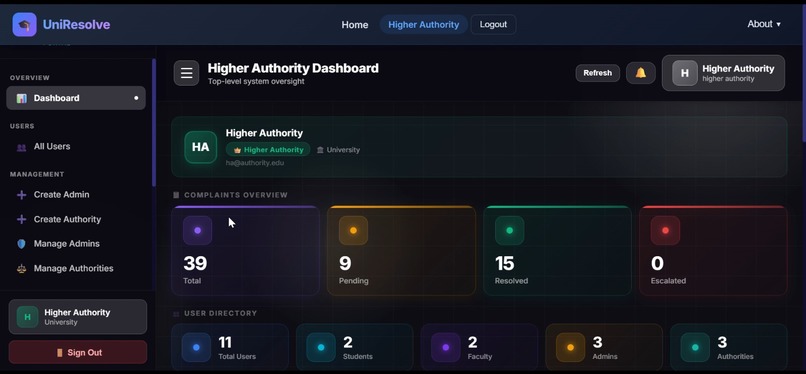
Task: Click the Top-level system oversight subtitle
Action: tap(256, 81)
